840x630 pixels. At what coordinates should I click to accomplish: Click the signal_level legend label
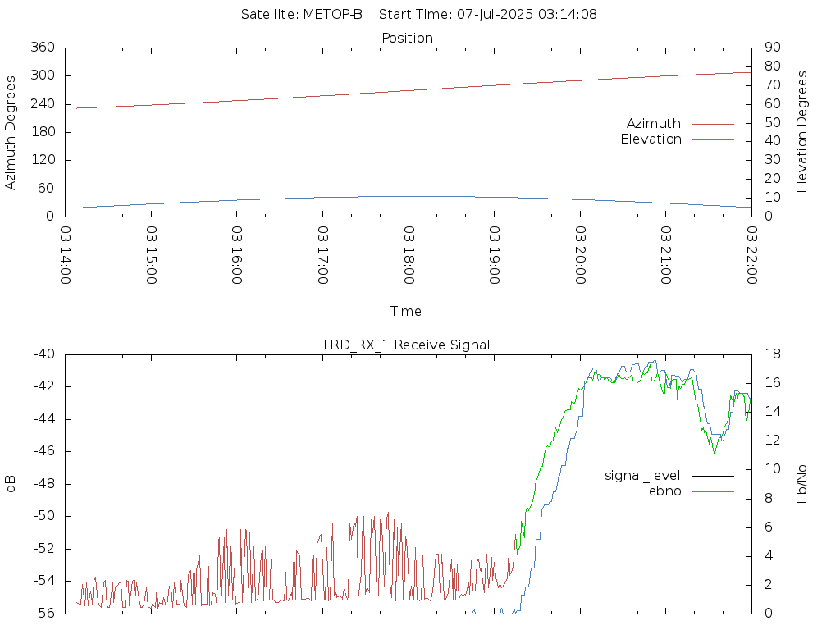642,476
